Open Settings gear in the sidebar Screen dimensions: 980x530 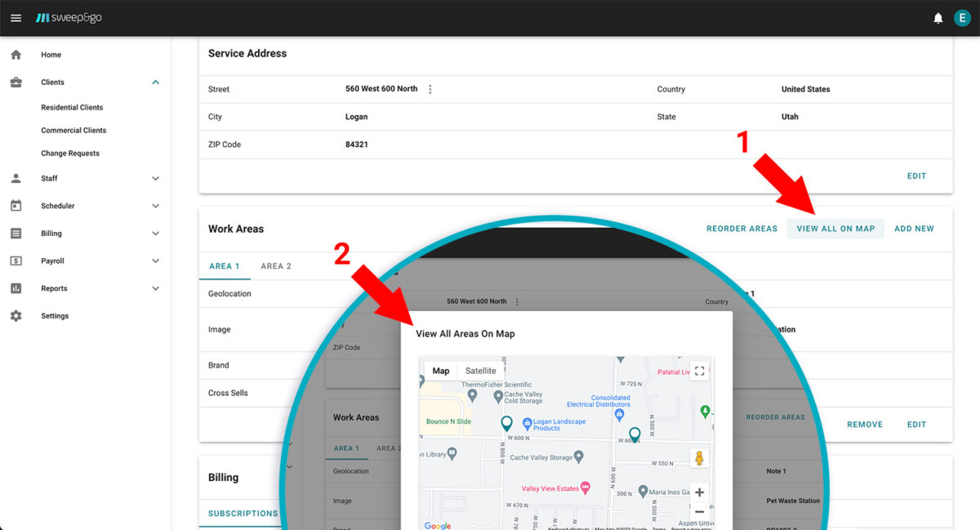pos(16,316)
